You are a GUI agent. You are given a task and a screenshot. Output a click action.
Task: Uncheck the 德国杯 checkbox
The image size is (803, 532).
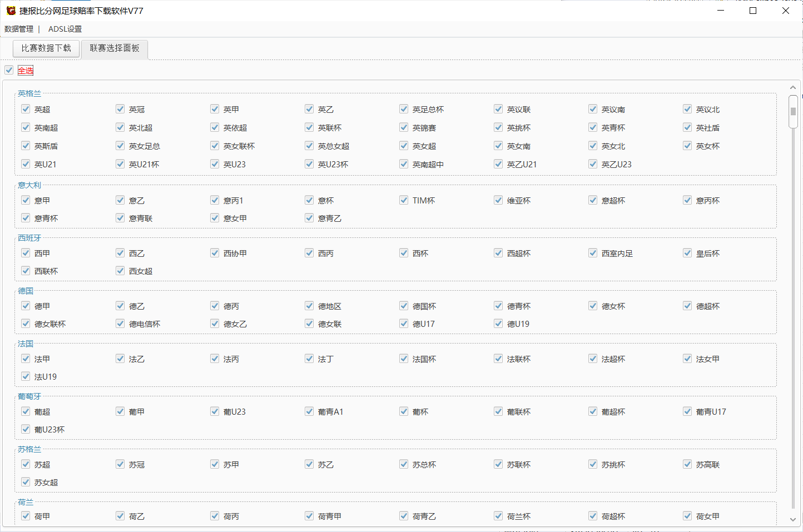[404, 306]
